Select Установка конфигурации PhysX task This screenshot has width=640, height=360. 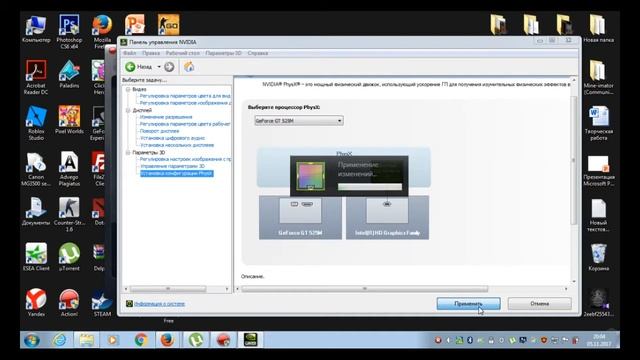tap(176, 173)
